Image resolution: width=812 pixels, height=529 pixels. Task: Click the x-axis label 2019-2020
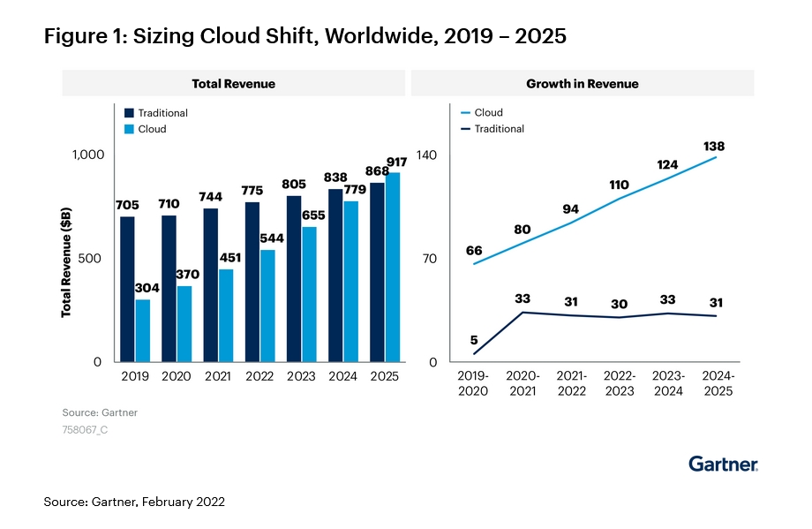pos(473,383)
